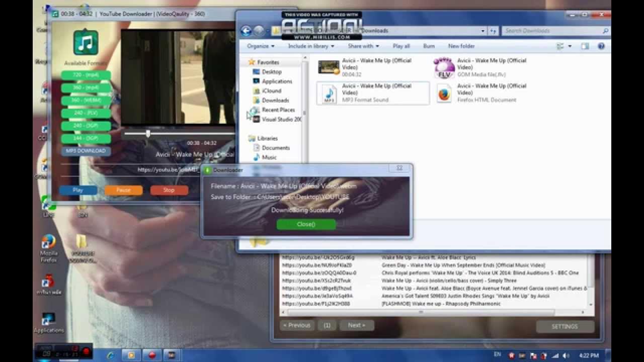Click Play all in Explorer toolbar
The image size is (644, 362).
tap(401, 46)
